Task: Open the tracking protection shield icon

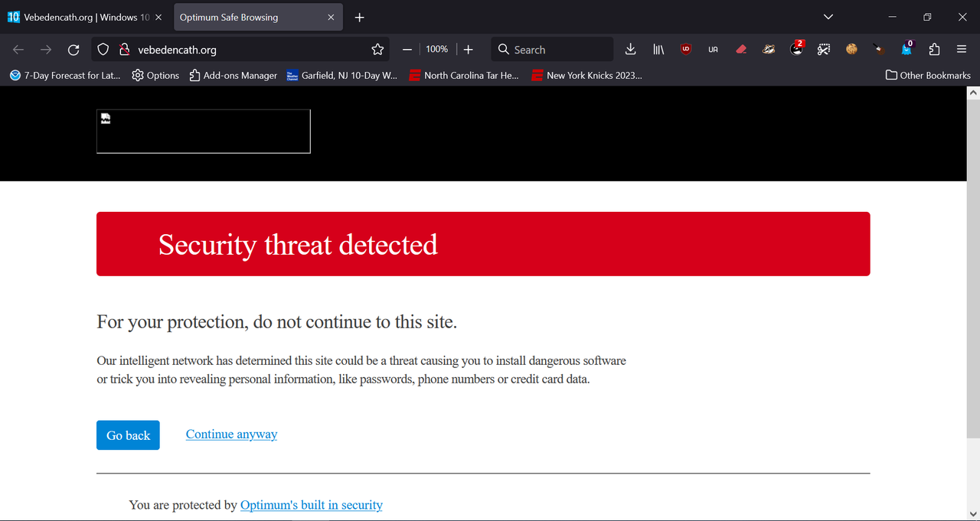Action: [103, 50]
